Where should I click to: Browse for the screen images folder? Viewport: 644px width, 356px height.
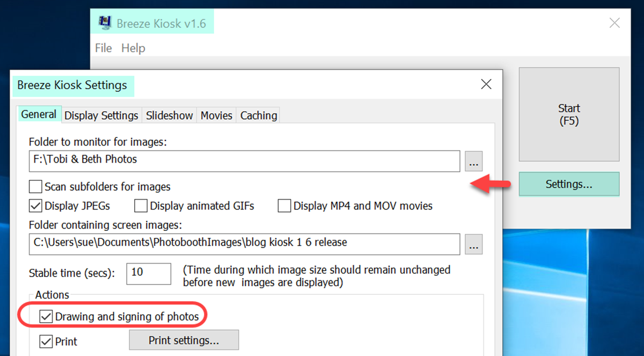[x=473, y=244]
